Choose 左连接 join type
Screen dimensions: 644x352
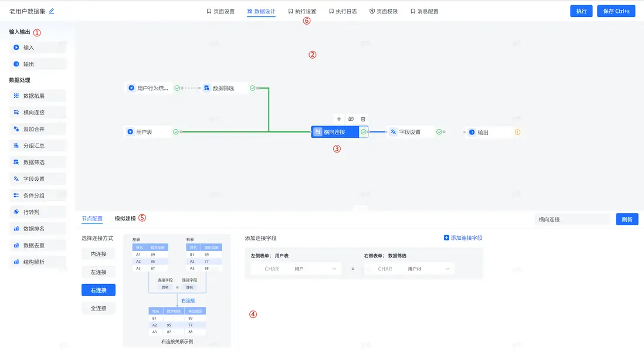pos(99,272)
